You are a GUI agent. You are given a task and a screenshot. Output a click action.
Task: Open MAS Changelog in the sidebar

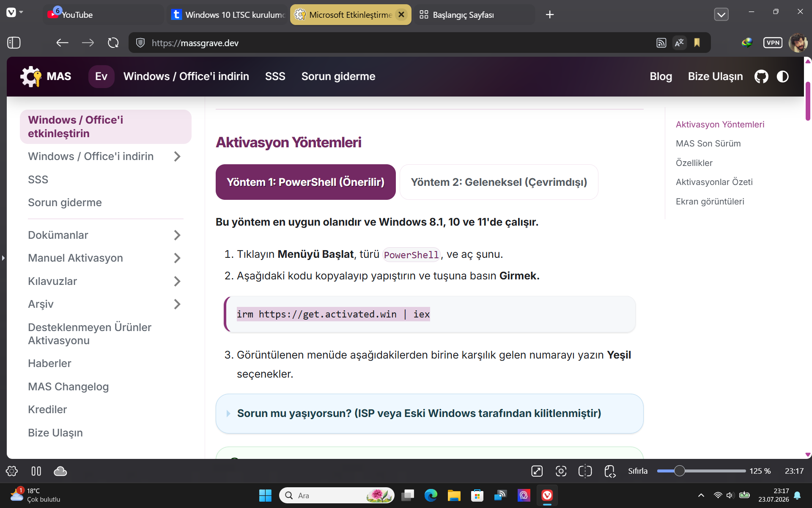[68, 387]
